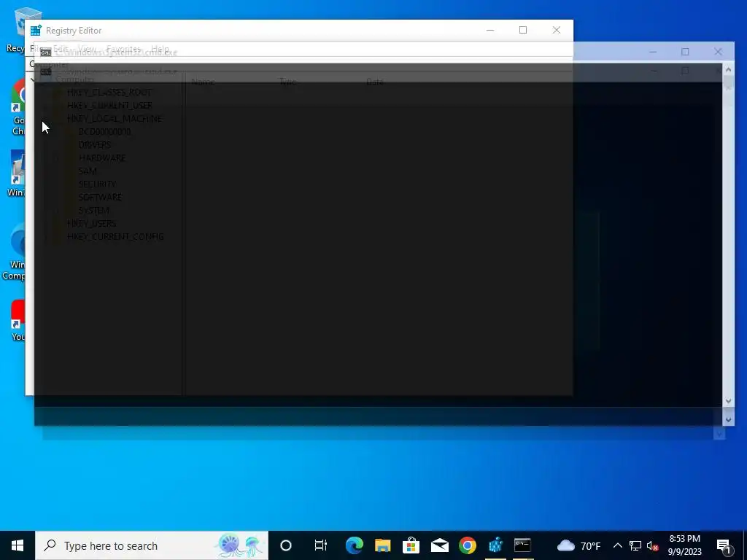The width and height of the screenshot is (747, 560).
Task: Select HKEY_LOCAL_MACHINE in the registry tree
Action: [115, 119]
